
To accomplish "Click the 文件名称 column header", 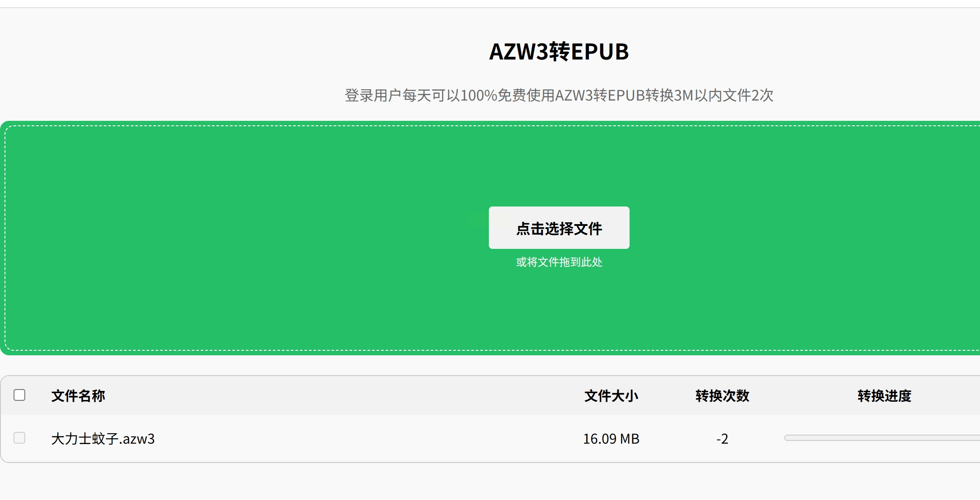I will click(78, 396).
